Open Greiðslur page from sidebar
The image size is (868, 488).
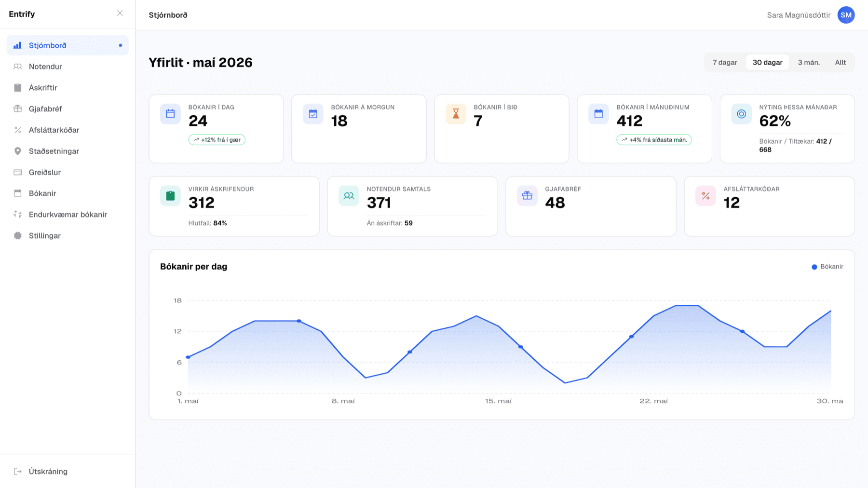click(x=68, y=172)
